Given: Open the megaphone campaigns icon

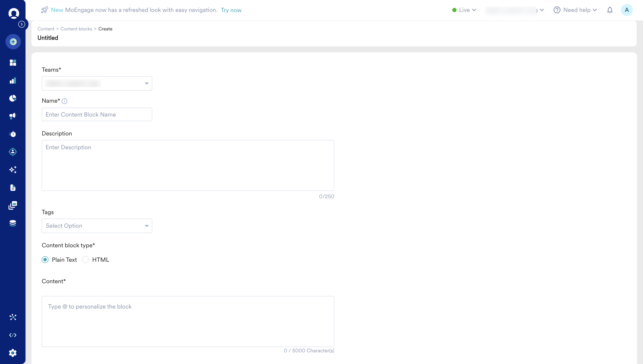Looking at the screenshot, I should coord(13,116).
